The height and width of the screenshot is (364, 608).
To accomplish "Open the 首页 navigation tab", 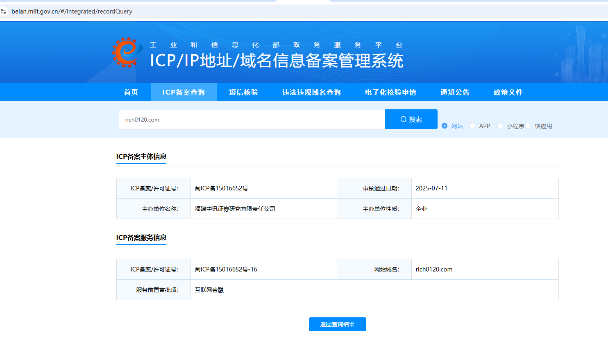I will pos(131,92).
